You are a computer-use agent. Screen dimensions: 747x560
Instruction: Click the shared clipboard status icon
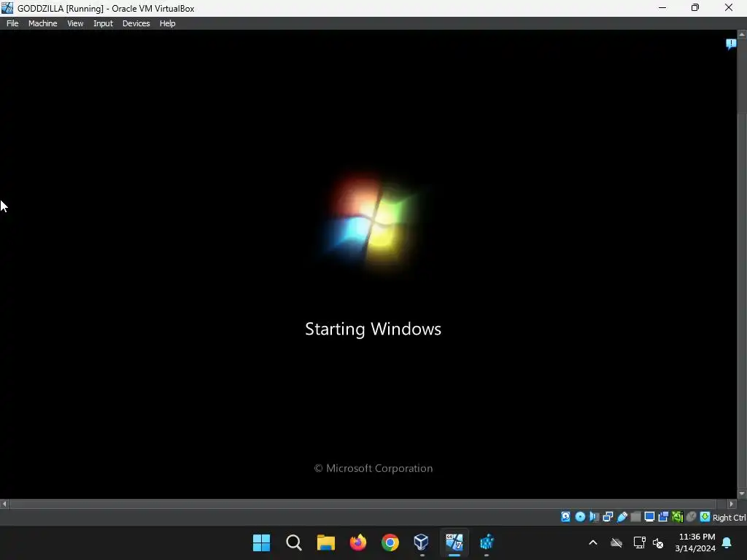pyautogui.click(x=663, y=517)
